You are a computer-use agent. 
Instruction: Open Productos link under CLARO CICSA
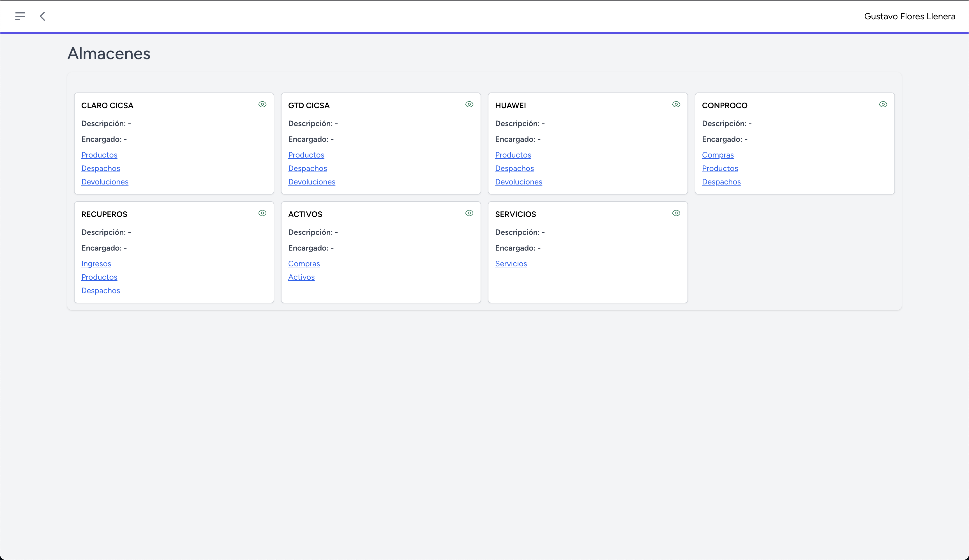(99, 155)
